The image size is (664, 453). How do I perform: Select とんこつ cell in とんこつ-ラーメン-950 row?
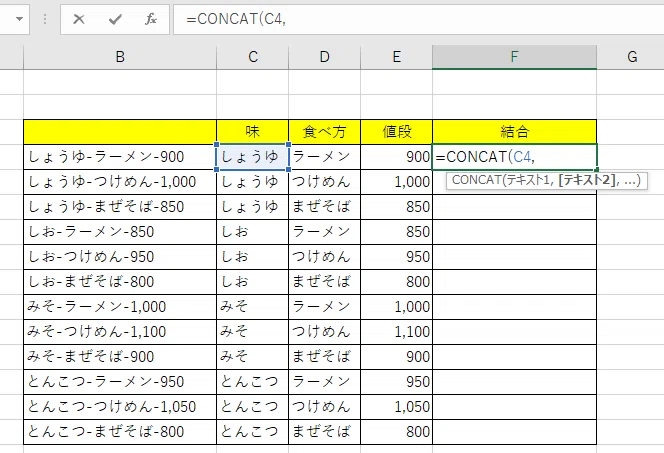tap(253, 382)
